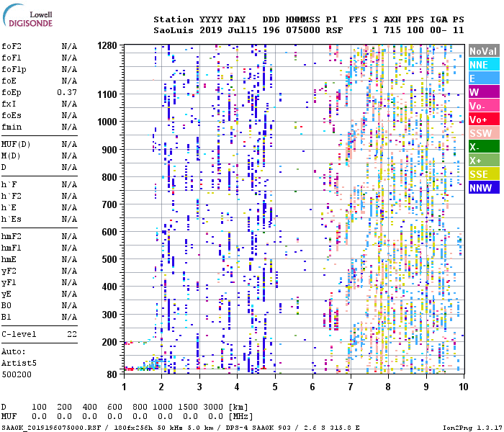Click the SaoLuis station name
The height and width of the screenshot is (432, 504).
coord(174,30)
